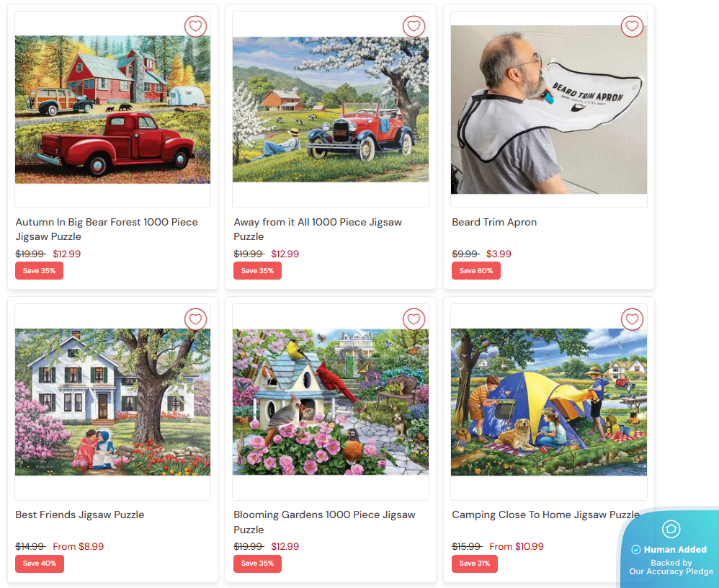Open the camping tent puzzle image

pyautogui.click(x=549, y=402)
